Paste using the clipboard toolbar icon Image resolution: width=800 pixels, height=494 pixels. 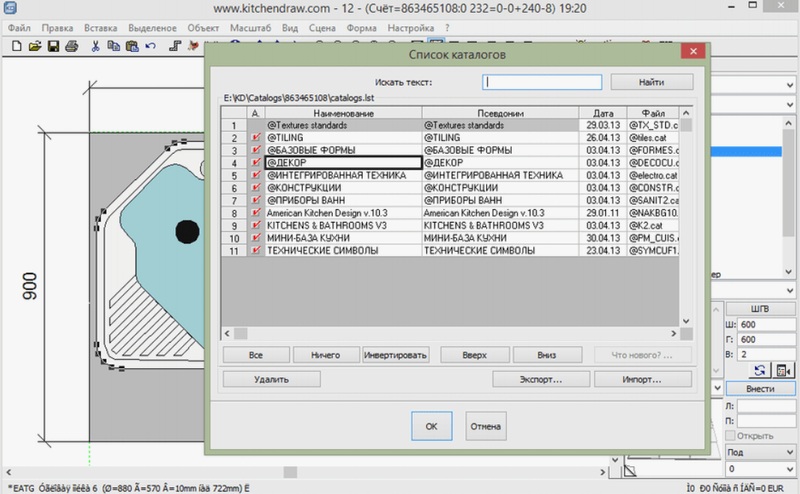tap(132, 46)
